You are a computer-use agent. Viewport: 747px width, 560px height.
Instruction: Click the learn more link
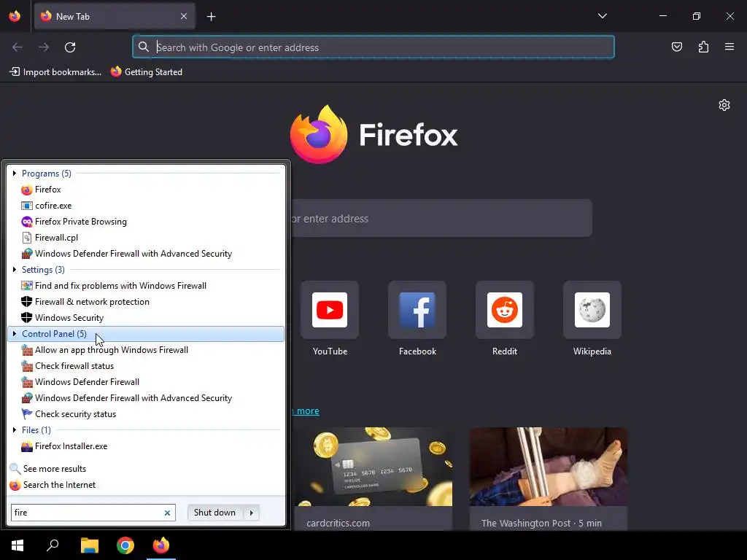(x=306, y=411)
